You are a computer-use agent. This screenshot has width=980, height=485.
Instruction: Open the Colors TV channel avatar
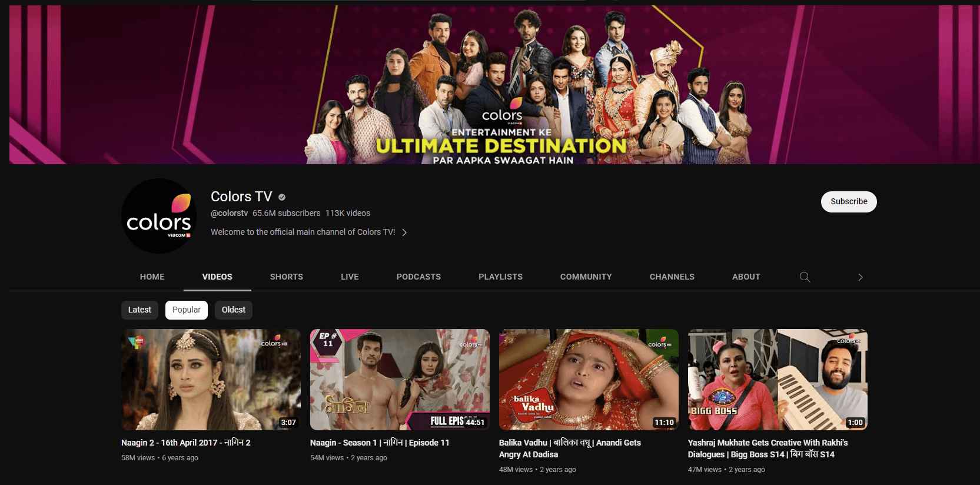pos(159,216)
